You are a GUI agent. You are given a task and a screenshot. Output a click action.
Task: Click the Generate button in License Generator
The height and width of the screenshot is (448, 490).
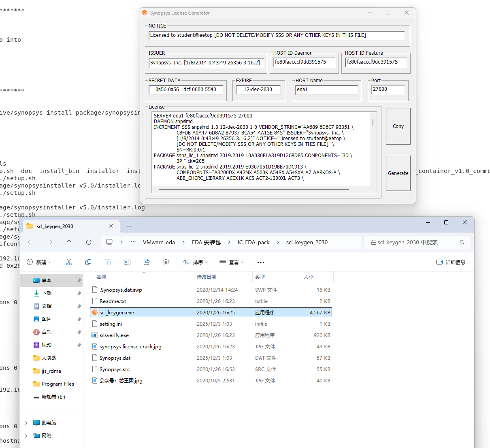[x=398, y=173]
